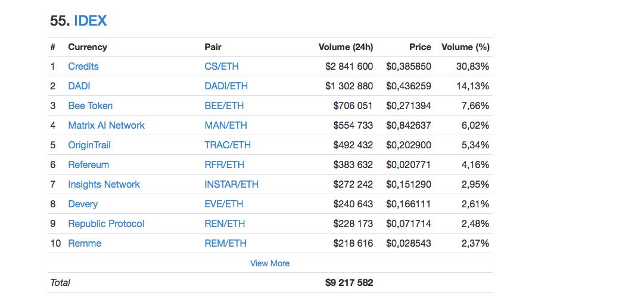This screenshot has height=308, width=644.
Task: Open the REN/ETH pair link
Action: [225, 224]
